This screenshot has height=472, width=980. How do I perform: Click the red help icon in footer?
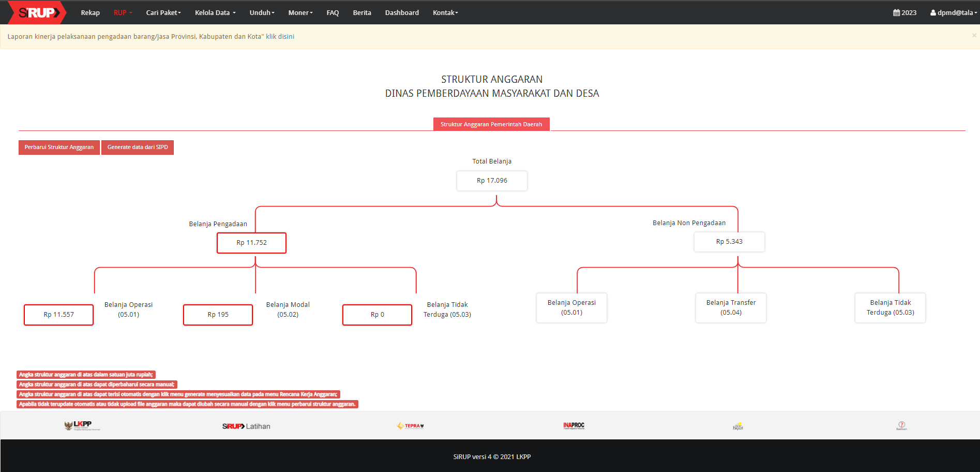pyautogui.click(x=901, y=425)
